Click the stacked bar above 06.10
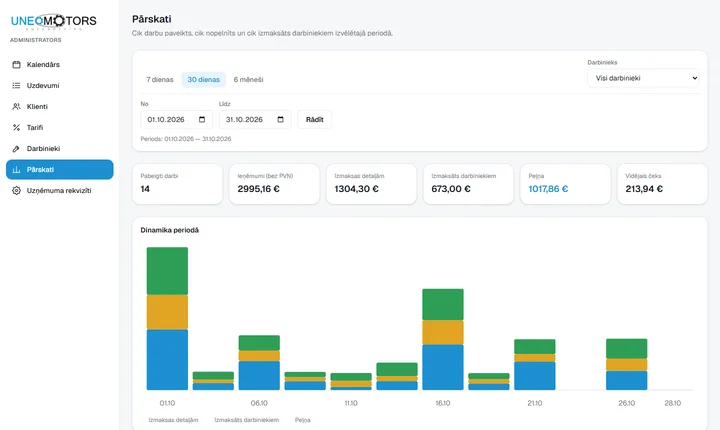Viewport: 720px width, 430px height. (x=259, y=362)
